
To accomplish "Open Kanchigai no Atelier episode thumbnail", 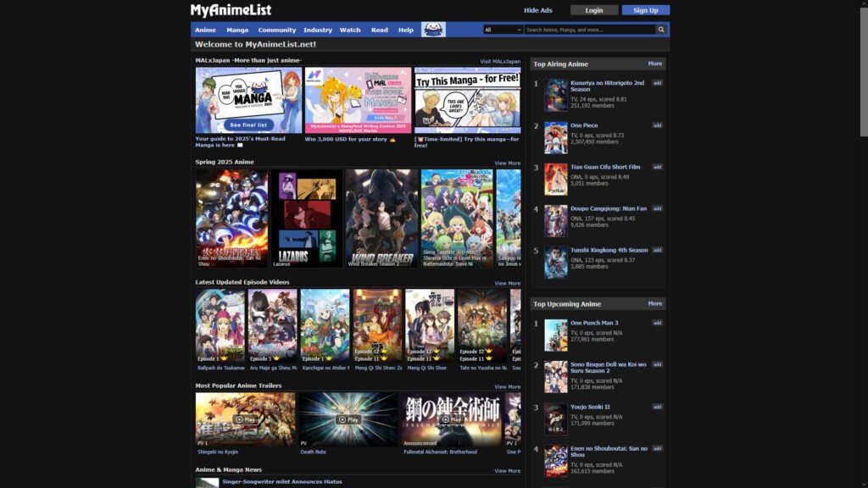I will [325, 326].
